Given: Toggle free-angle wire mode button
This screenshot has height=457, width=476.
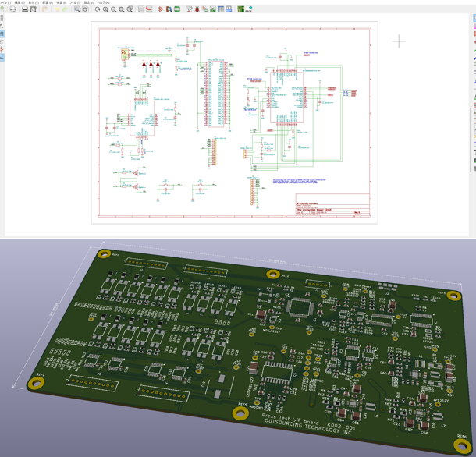Looking at the screenshot, I should click(x=2, y=58).
